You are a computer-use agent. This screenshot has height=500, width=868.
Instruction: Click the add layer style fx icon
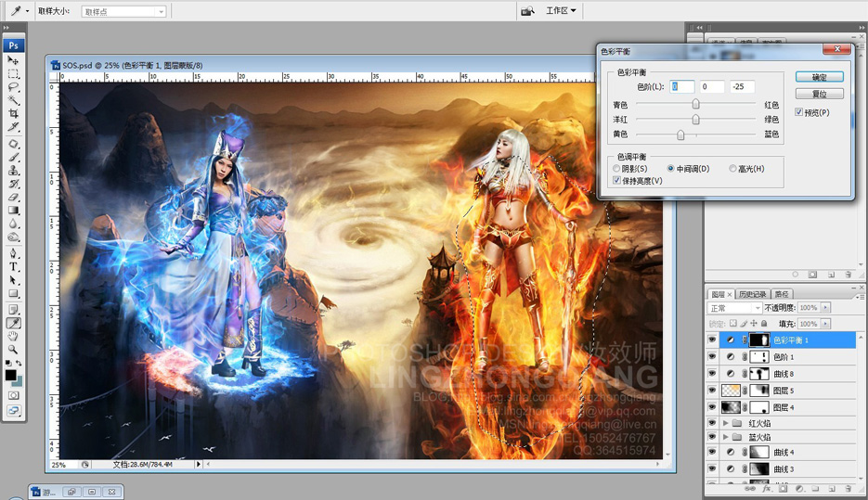tap(767, 488)
